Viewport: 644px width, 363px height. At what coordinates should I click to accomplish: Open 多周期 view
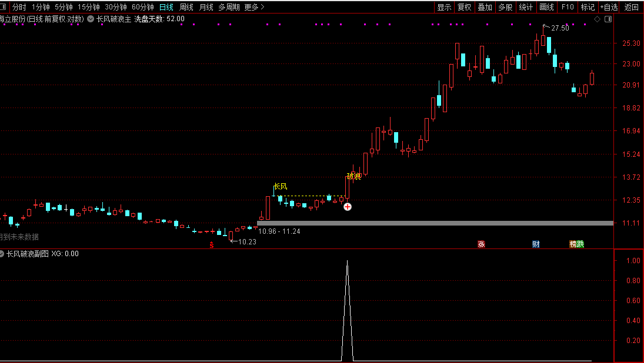click(x=229, y=7)
